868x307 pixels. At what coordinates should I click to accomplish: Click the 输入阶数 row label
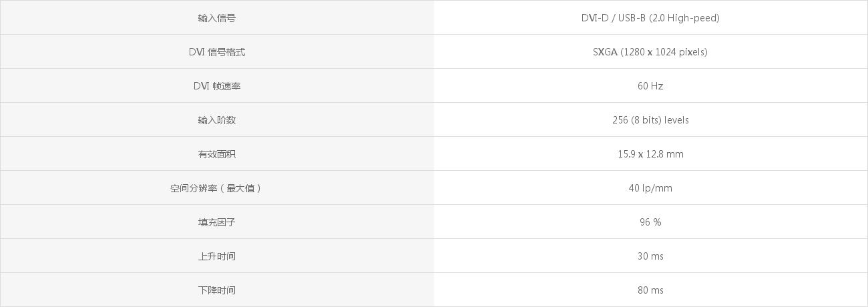coord(217,120)
